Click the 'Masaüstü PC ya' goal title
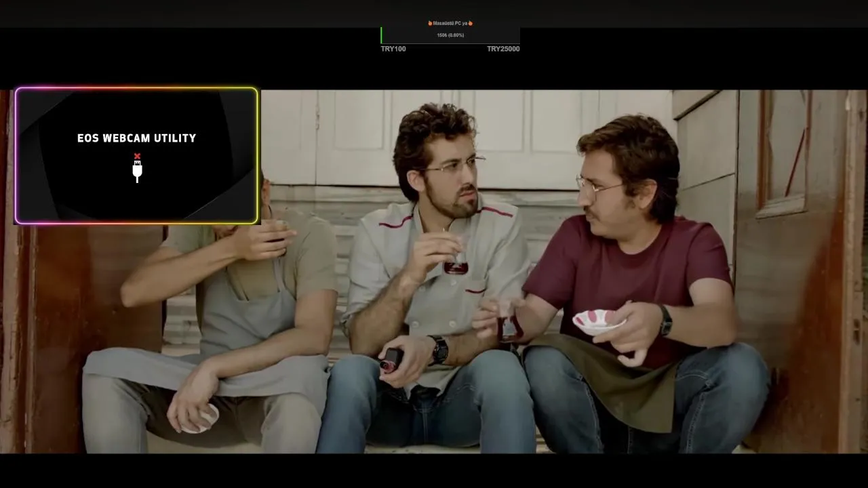The image size is (868, 488). tap(450, 23)
